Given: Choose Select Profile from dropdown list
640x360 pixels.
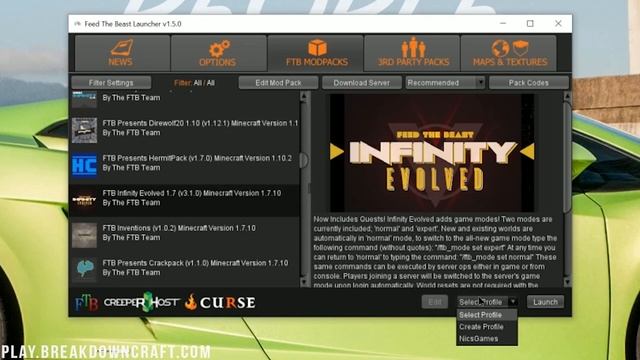Looking at the screenshot, I should click(x=487, y=315).
